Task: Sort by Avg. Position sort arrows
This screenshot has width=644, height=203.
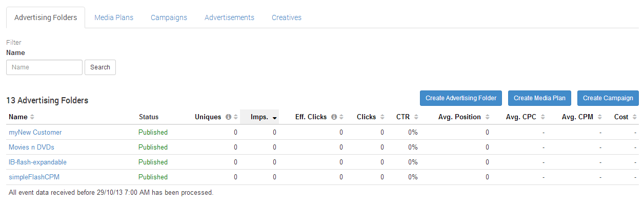Action: (487, 117)
